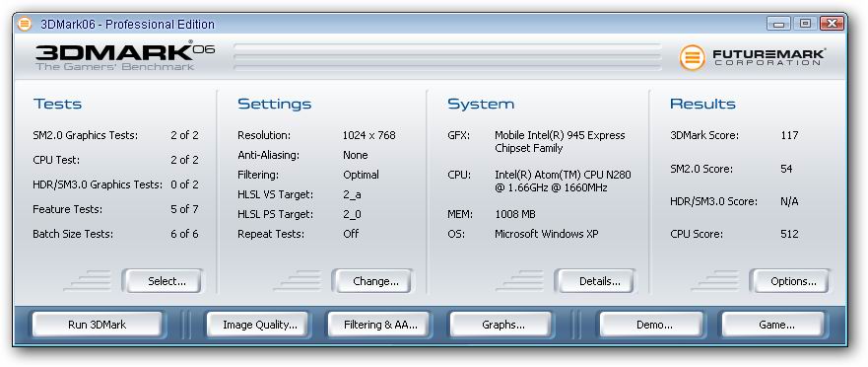
Task: Open the Filtering & AA... tool
Action: (x=379, y=325)
